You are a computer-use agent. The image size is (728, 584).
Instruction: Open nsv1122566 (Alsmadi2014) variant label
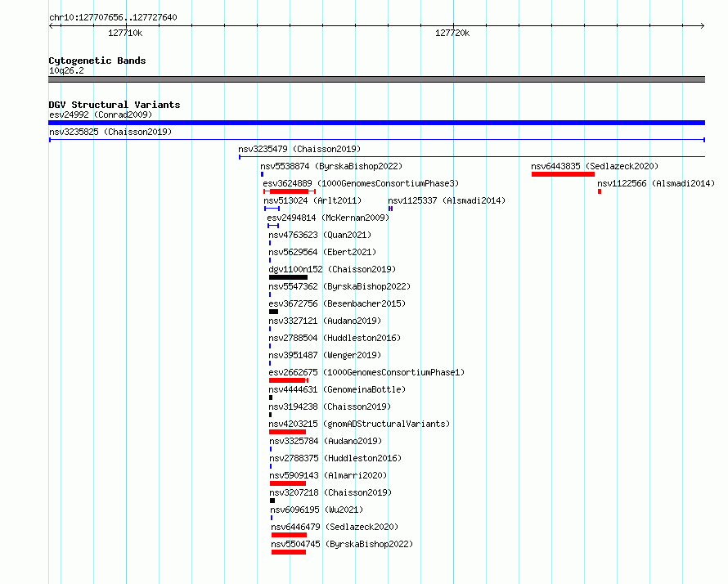pos(656,183)
